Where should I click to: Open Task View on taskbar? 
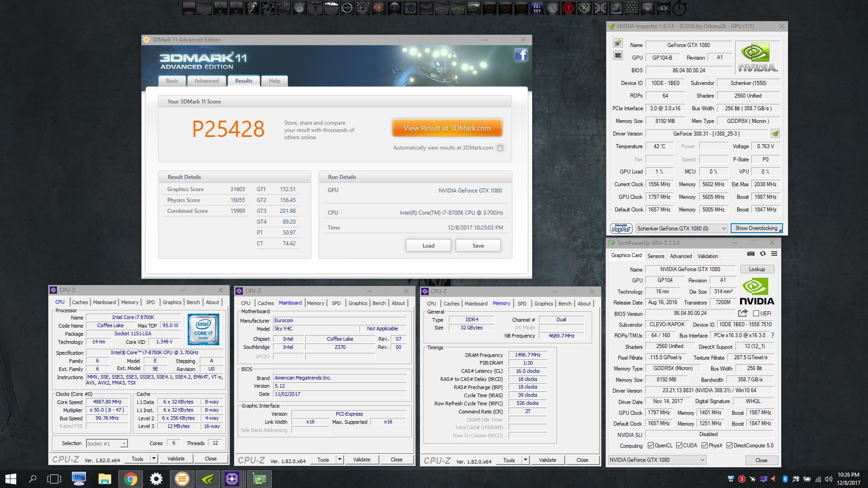pos(54,479)
